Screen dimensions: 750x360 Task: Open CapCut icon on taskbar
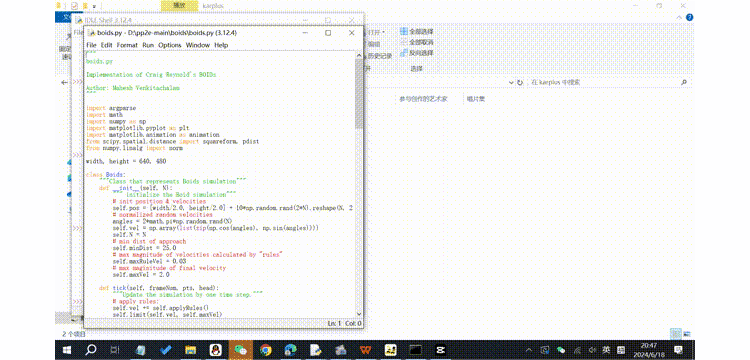440,350
